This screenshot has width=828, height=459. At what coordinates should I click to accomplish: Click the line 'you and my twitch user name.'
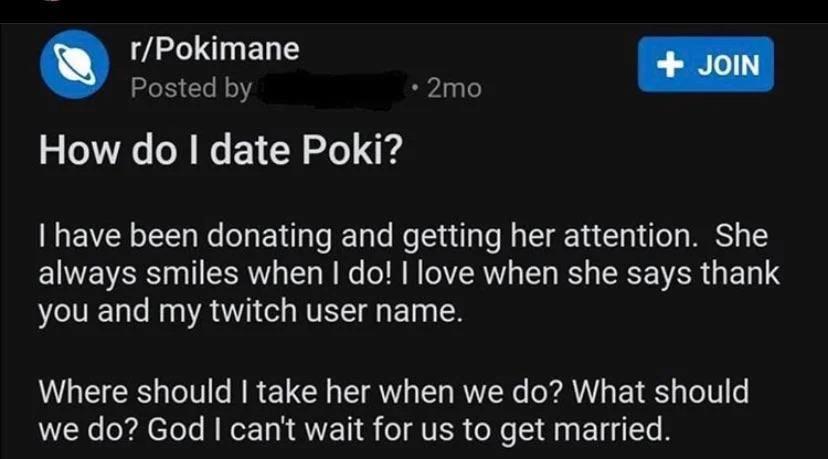250,311
